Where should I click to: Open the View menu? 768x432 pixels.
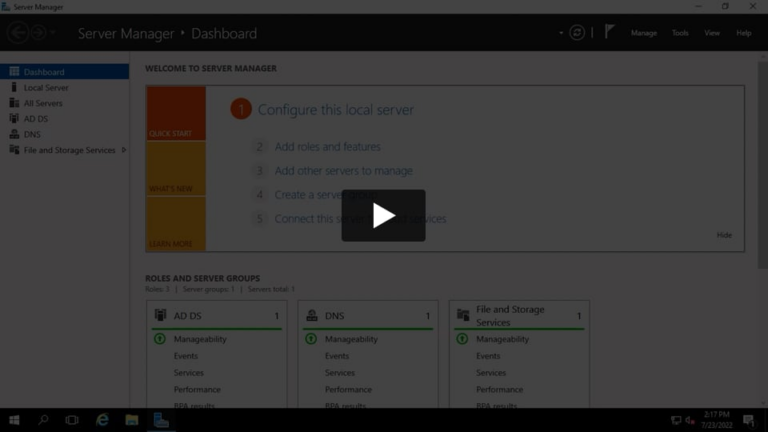pos(711,33)
